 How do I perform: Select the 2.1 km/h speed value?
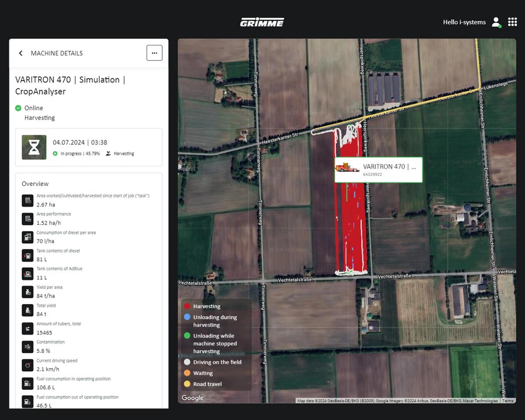pyautogui.click(x=48, y=369)
